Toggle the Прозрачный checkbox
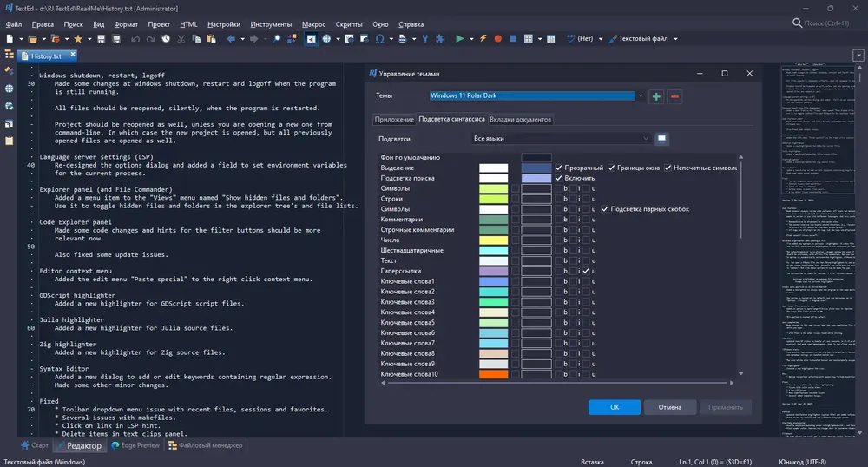868x467 pixels. click(x=558, y=168)
